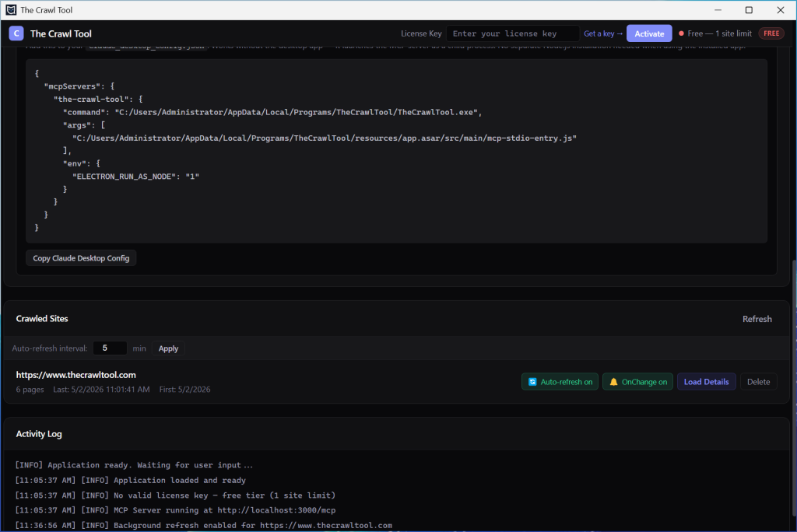Click the license key input field
Image resolution: width=797 pixels, height=532 pixels.
(x=512, y=33)
